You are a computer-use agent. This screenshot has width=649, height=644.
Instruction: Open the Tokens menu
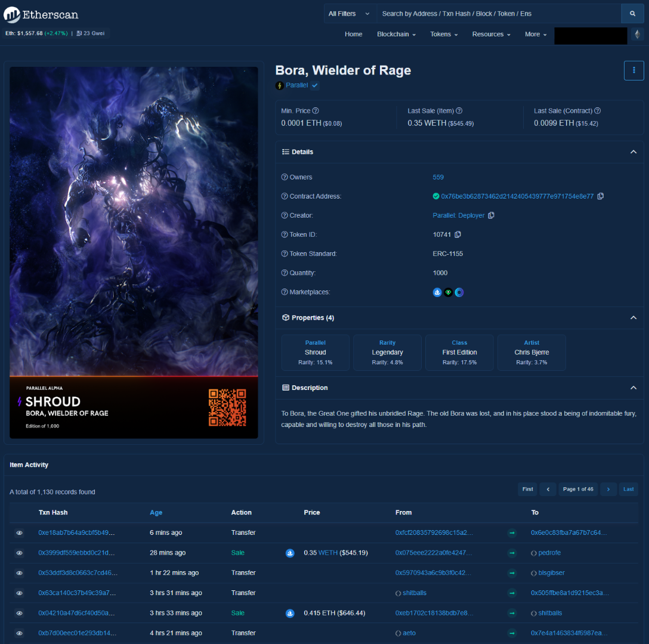pyautogui.click(x=444, y=35)
